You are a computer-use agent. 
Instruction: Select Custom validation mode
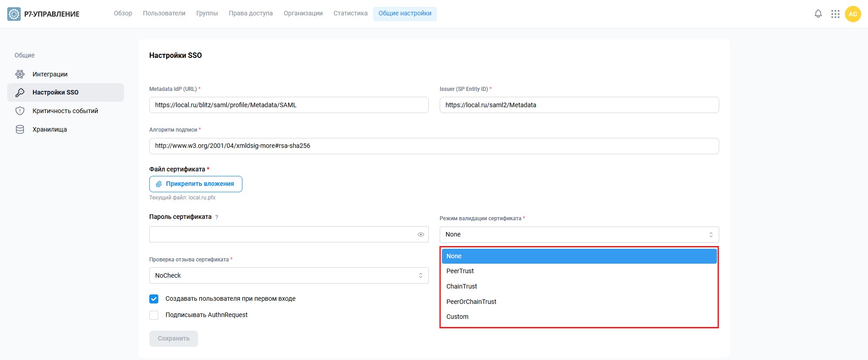point(579,317)
